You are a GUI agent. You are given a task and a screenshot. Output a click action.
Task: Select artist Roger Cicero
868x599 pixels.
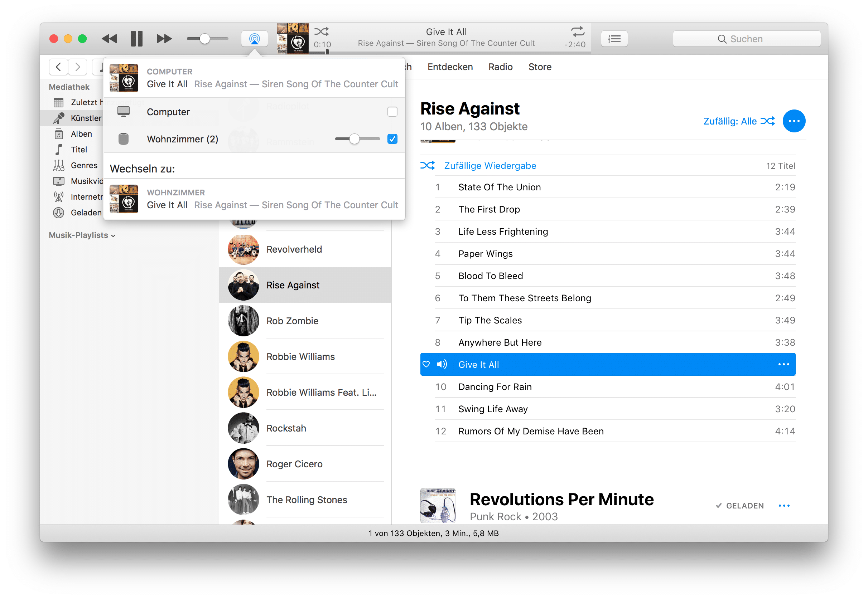[x=305, y=463]
